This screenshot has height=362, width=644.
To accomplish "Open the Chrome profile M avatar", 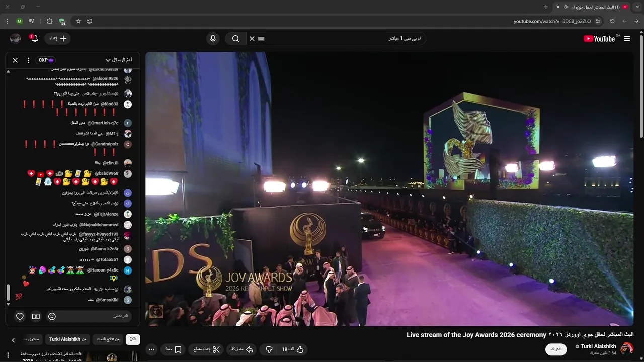I will coord(19,21).
